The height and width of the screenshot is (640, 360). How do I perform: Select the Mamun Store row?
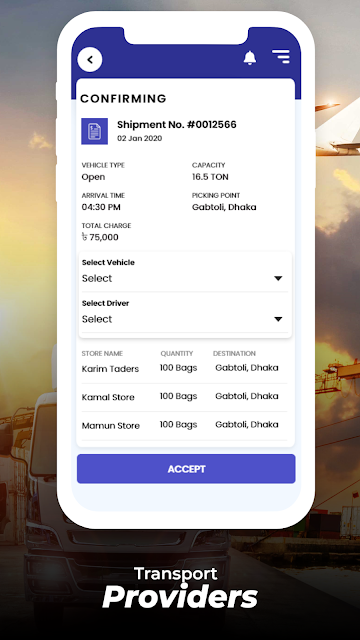tap(184, 425)
